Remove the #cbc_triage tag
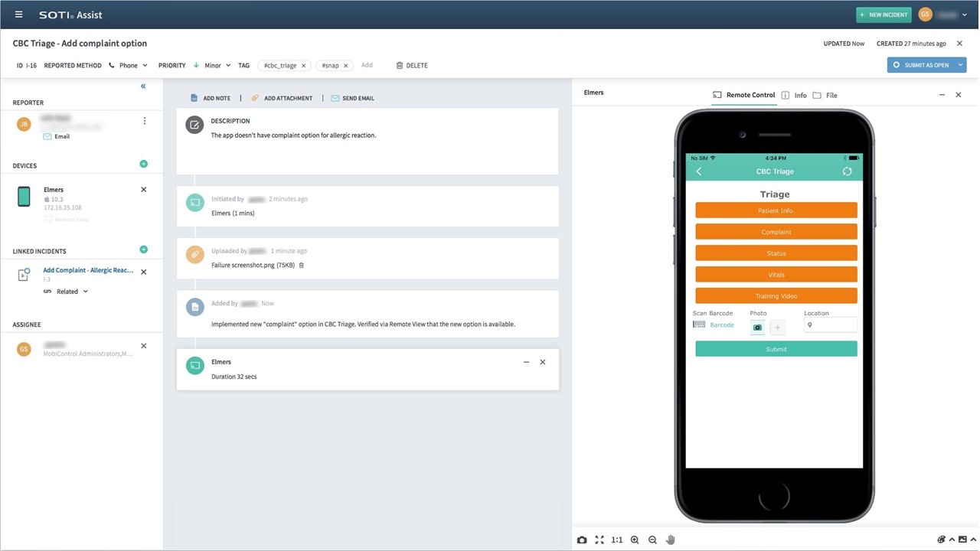980x551 pixels. click(x=304, y=66)
